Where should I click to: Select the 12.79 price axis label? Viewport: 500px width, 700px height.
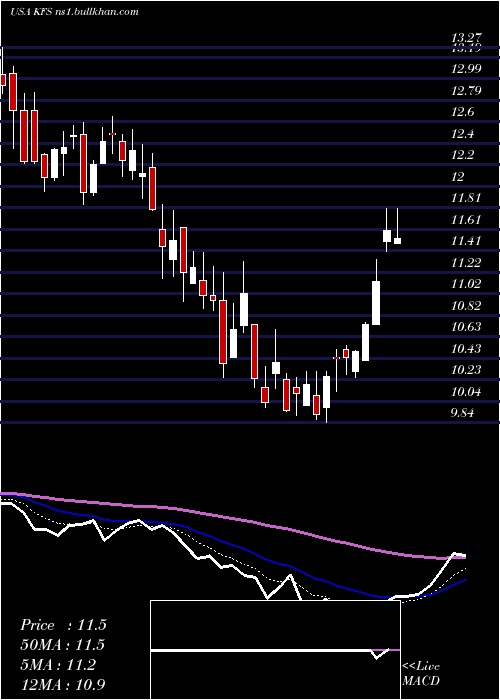pos(466,91)
